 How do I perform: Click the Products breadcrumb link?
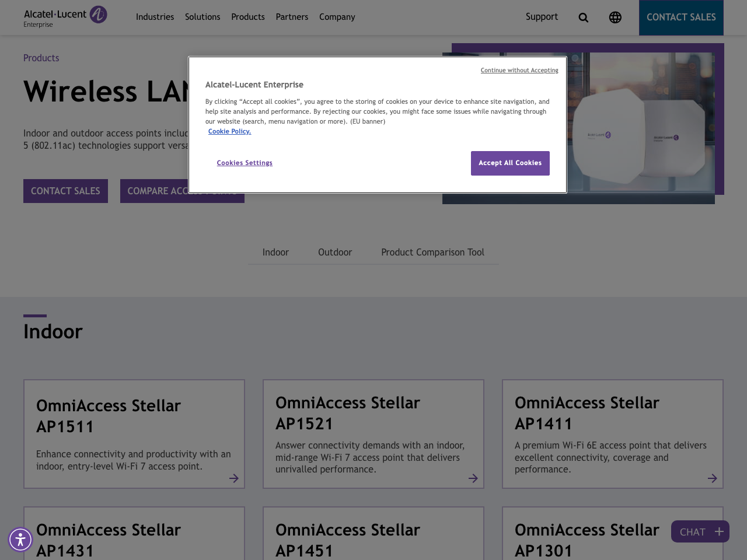(x=41, y=57)
